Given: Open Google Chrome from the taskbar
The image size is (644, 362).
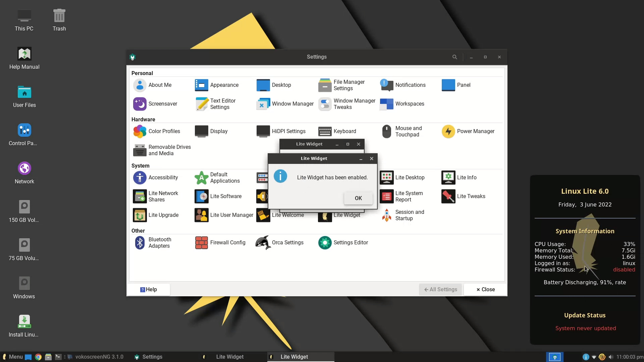Looking at the screenshot, I should pyautogui.click(x=39, y=357).
